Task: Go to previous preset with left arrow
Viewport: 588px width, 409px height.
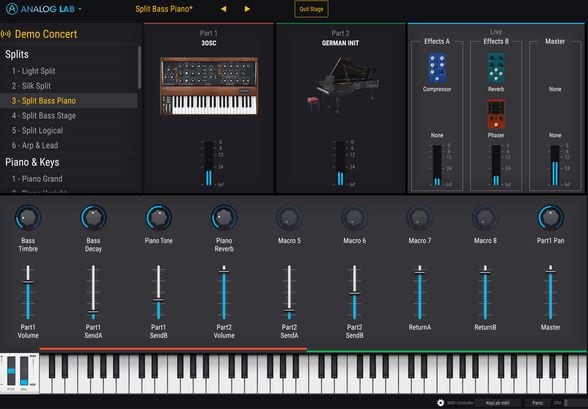Action: pos(224,9)
